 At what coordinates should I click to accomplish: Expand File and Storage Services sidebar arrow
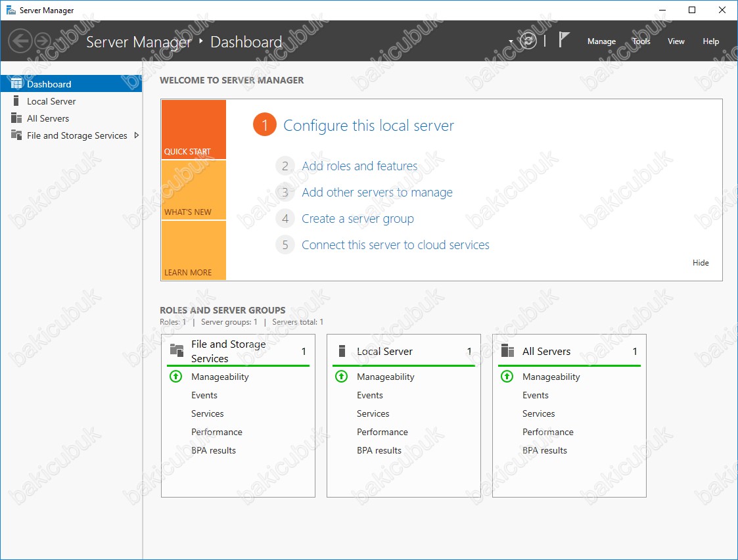pyautogui.click(x=136, y=135)
